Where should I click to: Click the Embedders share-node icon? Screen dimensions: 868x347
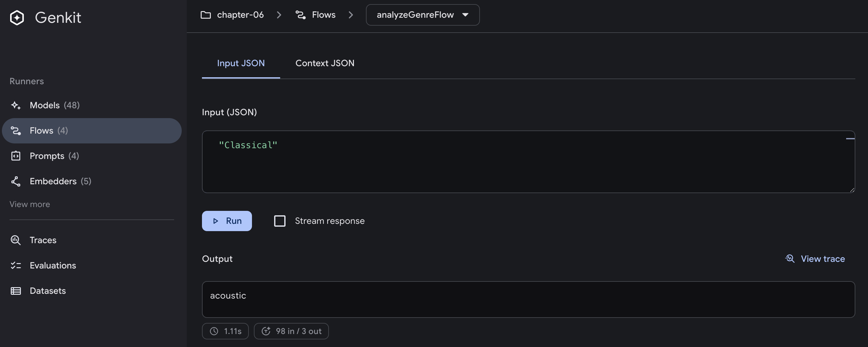point(16,181)
